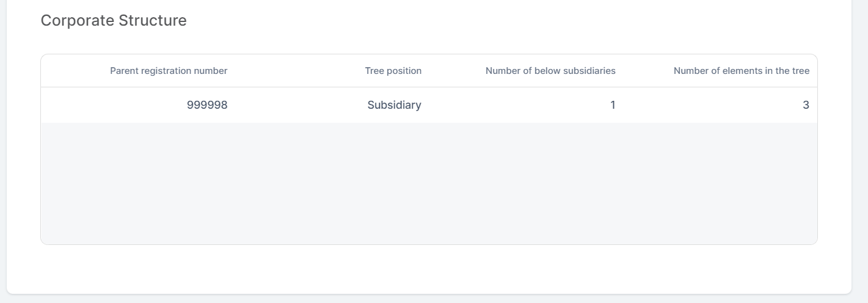Click the page background below the card
Screen dimensions: 868x303
(428, 299)
